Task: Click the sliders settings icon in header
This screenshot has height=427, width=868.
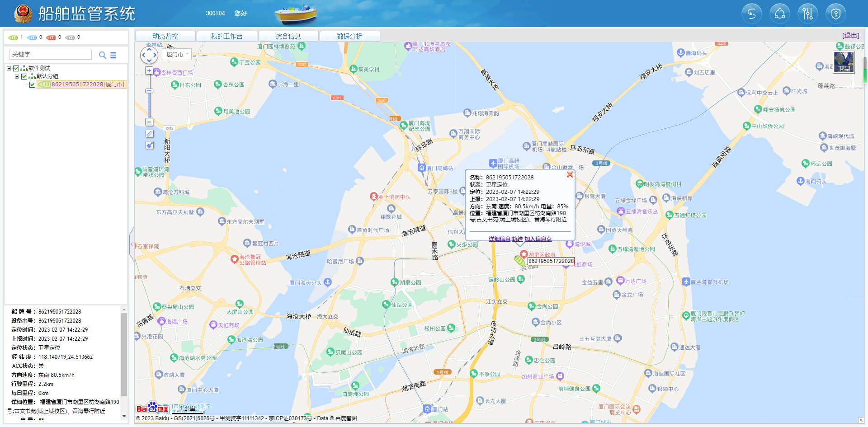Action: tap(807, 14)
